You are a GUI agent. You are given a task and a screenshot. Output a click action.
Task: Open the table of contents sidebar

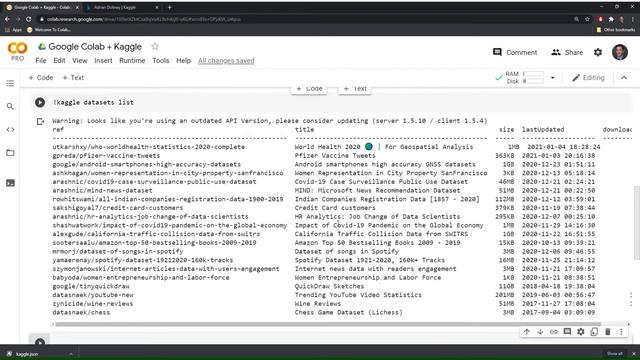[10, 83]
